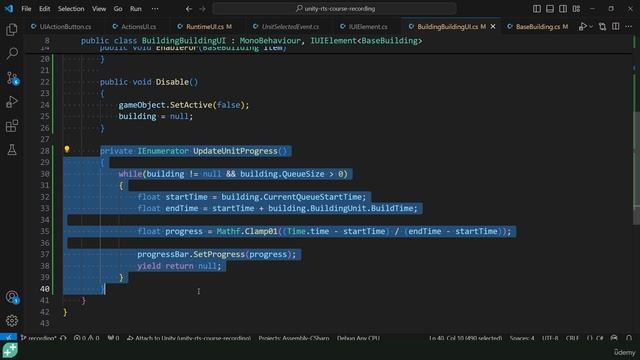
Task: Open the notifications bell in status bar
Action: pos(629,338)
